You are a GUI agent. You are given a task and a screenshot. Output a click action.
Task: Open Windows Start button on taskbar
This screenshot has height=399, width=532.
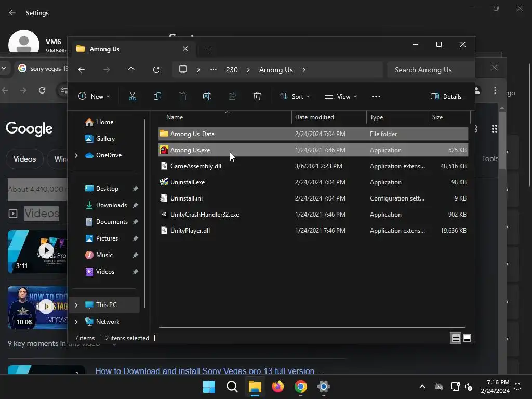[209, 387]
